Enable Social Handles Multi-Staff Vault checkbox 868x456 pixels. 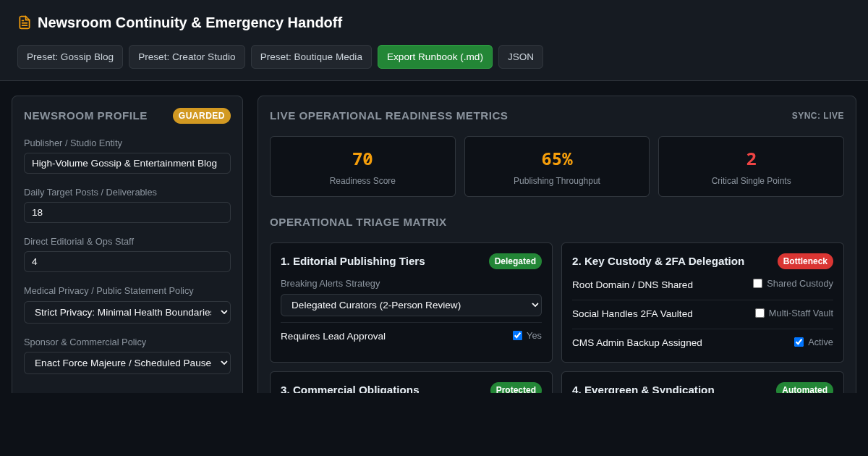point(759,313)
